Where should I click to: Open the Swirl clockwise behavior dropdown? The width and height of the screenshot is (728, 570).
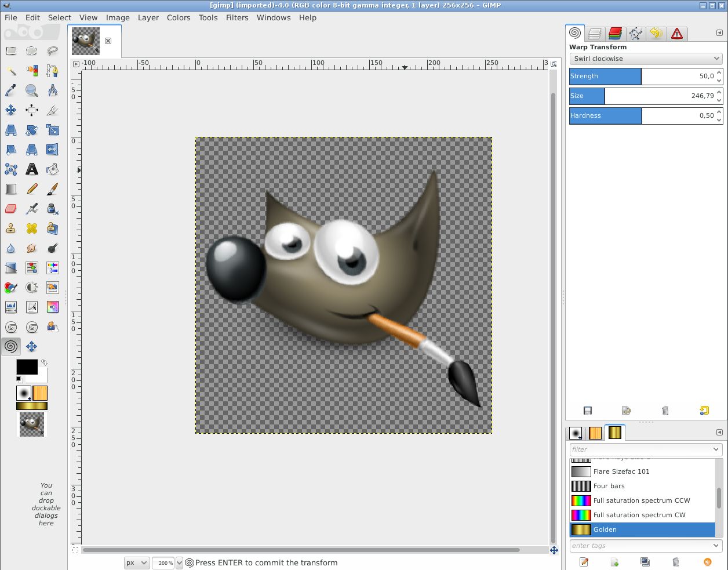click(x=646, y=59)
